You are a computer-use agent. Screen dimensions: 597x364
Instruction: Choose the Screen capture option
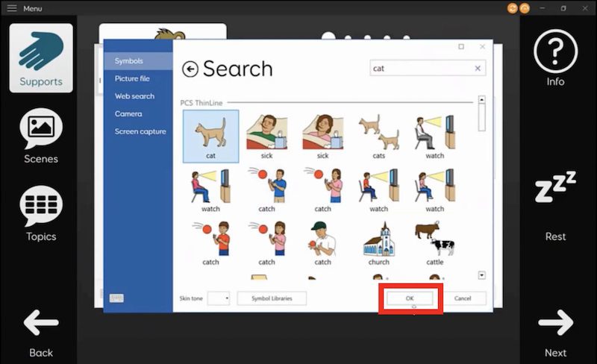[x=140, y=131]
